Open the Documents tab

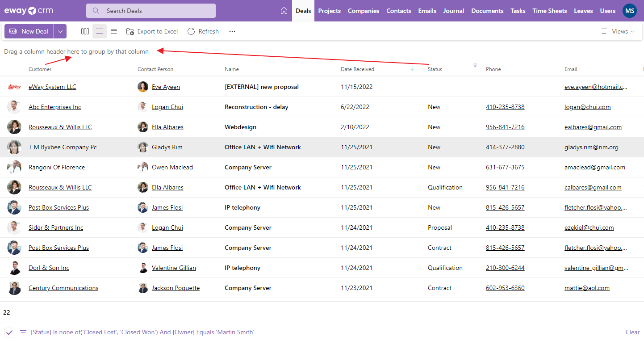pos(487,11)
